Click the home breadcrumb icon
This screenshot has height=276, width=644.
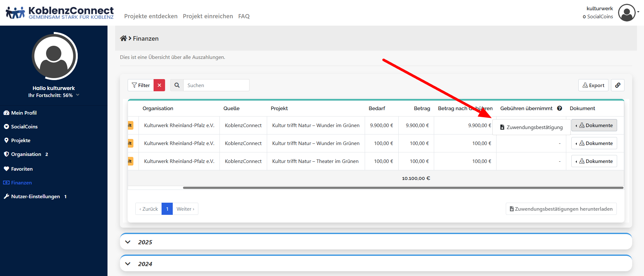tap(123, 38)
